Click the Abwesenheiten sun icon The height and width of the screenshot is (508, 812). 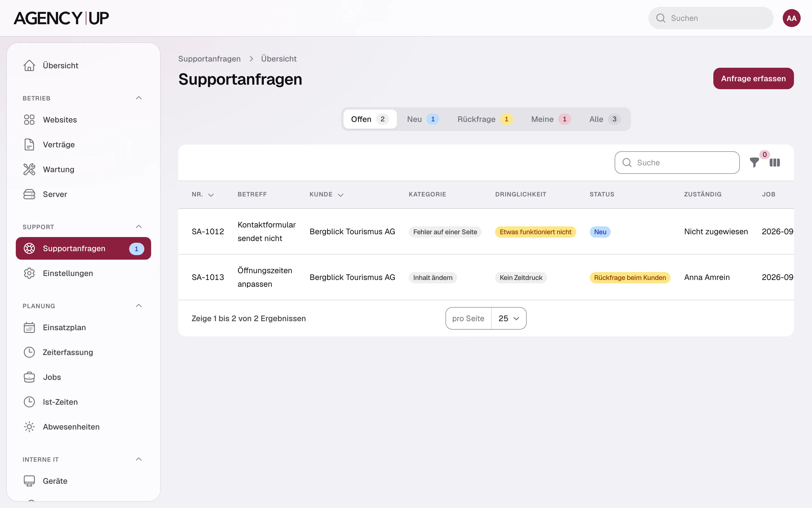pyautogui.click(x=29, y=427)
